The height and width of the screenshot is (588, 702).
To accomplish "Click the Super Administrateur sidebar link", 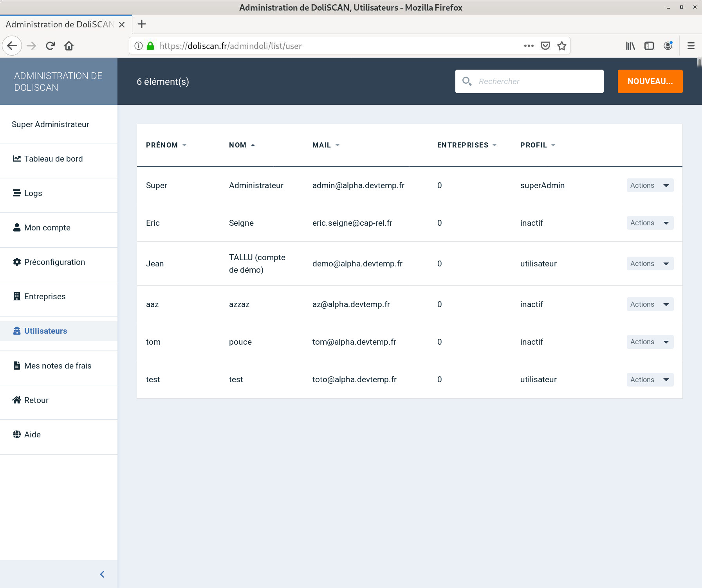I will (x=51, y=124).
